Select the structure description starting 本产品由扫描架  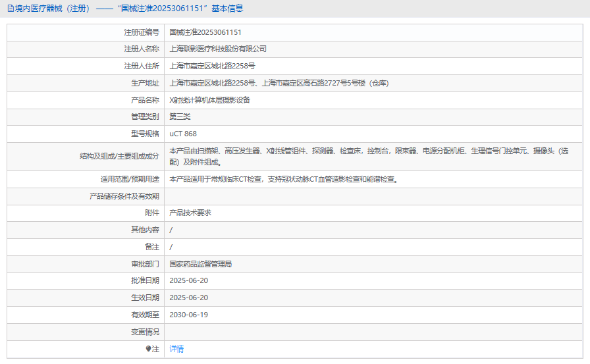(x=369, y=157)
